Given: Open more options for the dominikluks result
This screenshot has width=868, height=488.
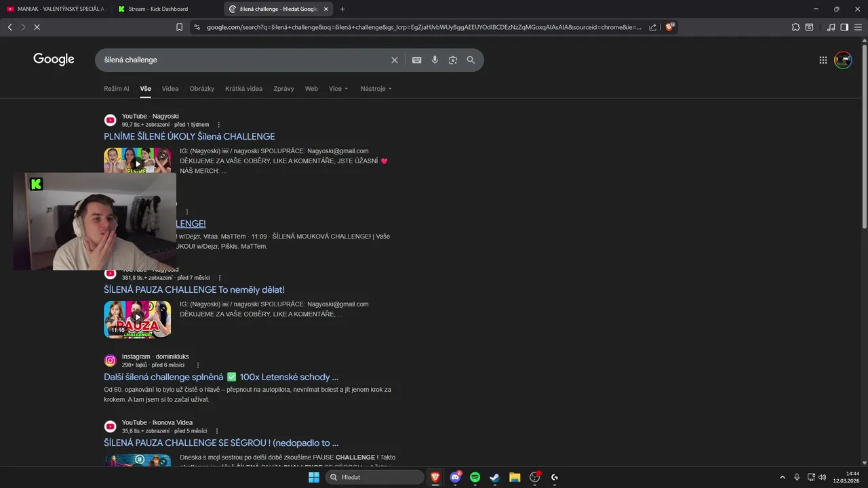Looking at the screenshot, I should pos(198,365).
